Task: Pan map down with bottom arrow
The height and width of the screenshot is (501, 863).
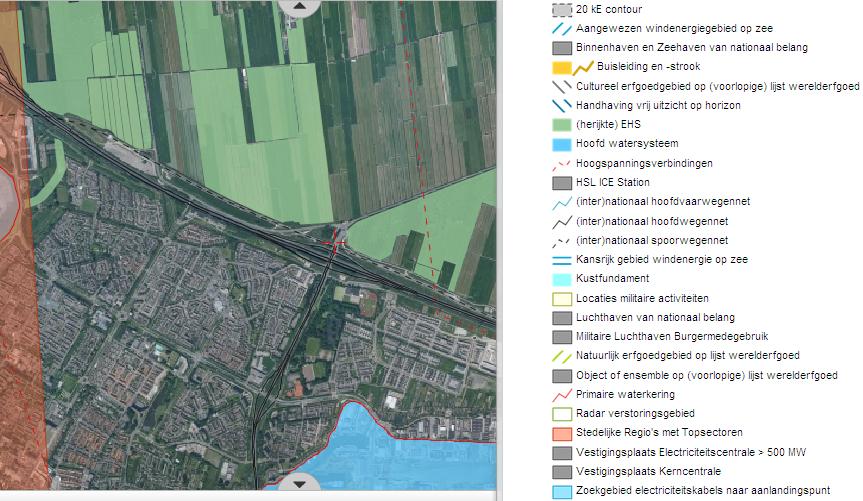Action: click(x=299, y=483)
